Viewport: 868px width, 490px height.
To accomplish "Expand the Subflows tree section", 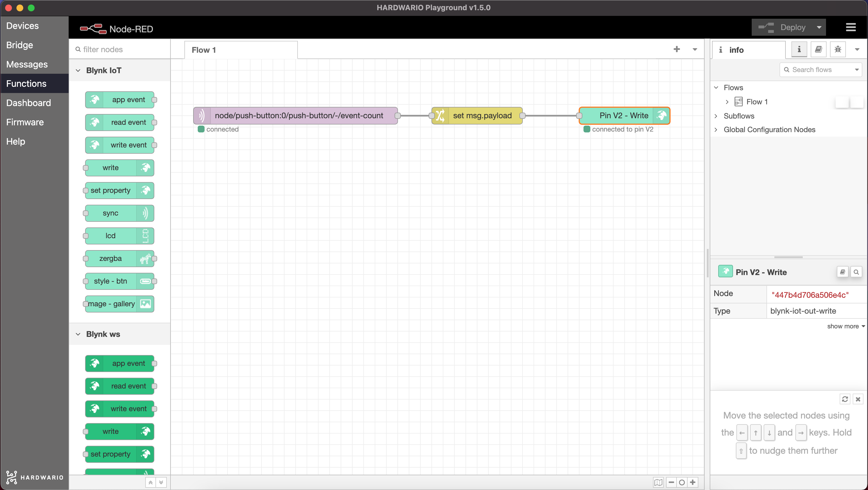I will (x=716, y=116).
